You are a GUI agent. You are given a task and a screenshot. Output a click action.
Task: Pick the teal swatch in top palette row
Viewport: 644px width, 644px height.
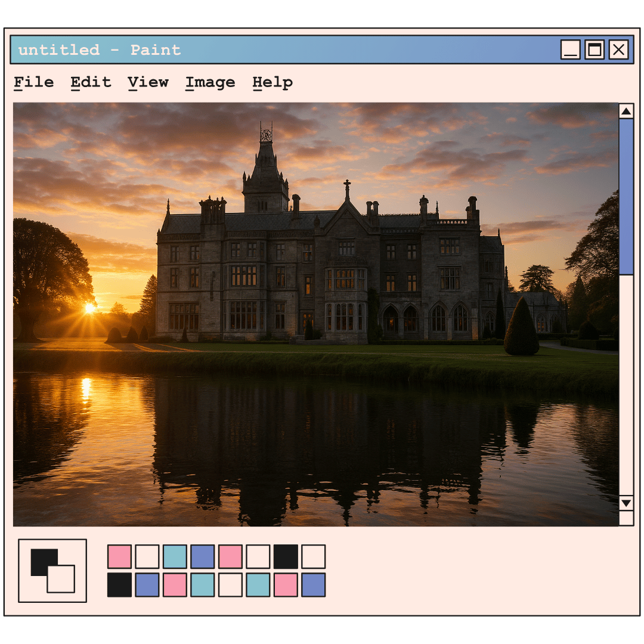[x=175, y=556]
